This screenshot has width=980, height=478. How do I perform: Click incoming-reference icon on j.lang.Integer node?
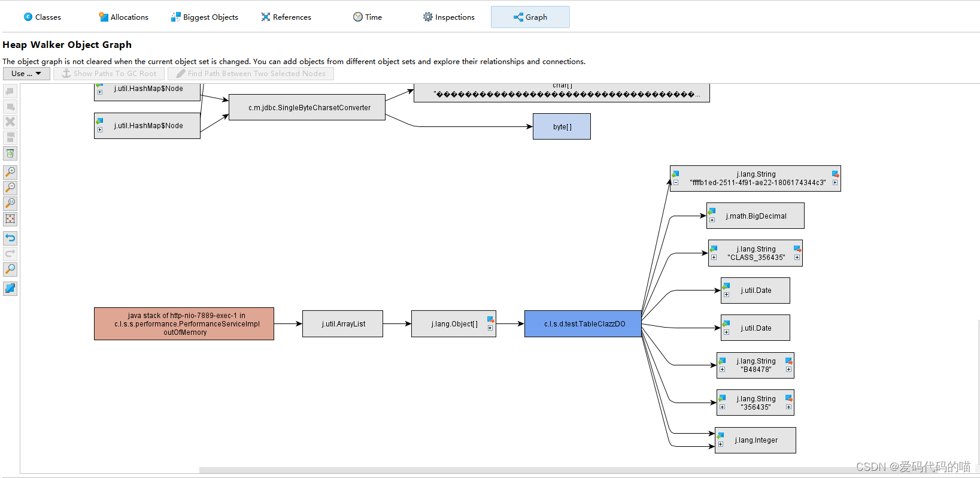click(x=721, y=436)
